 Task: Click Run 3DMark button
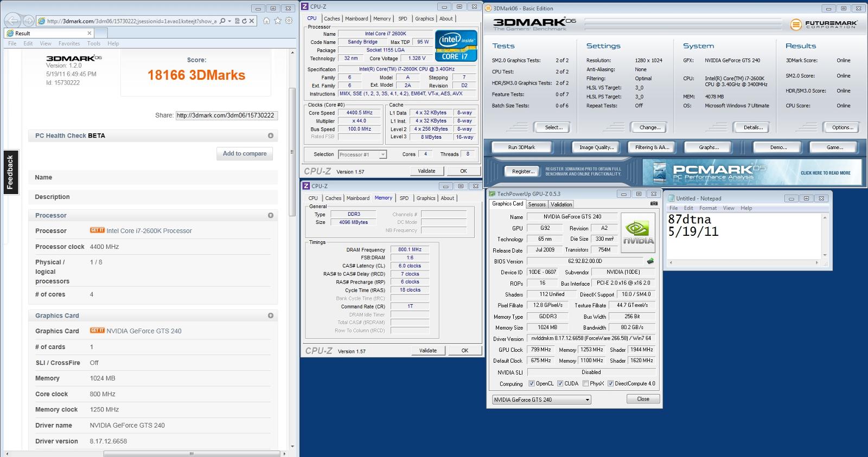521,147
